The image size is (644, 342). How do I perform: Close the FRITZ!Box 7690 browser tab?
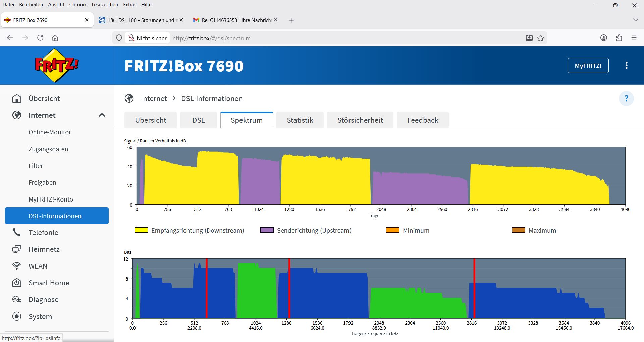point(87,20)
